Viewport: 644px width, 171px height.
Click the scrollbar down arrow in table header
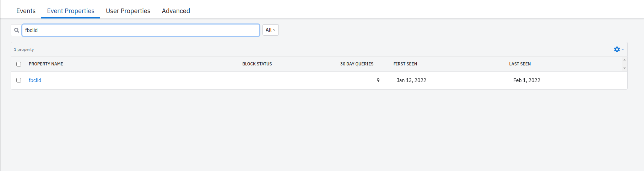click(x=624, y=68)
